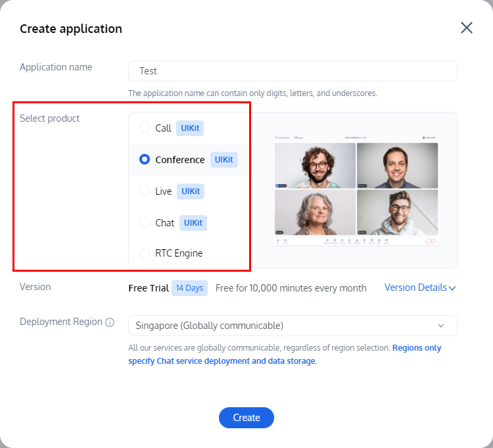Open the Regions only specify Chat link

click(x=417, y=348)
